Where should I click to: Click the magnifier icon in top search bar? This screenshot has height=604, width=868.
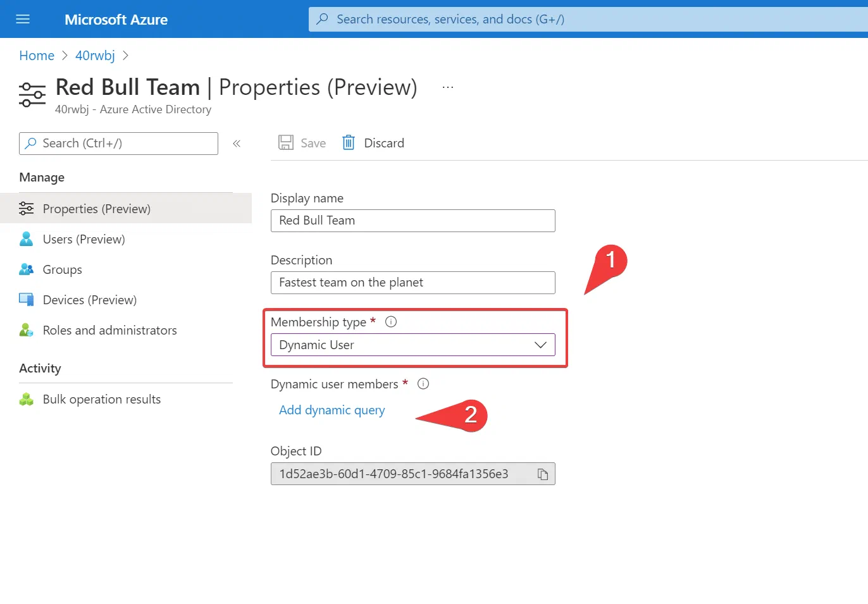click(323, 19)
